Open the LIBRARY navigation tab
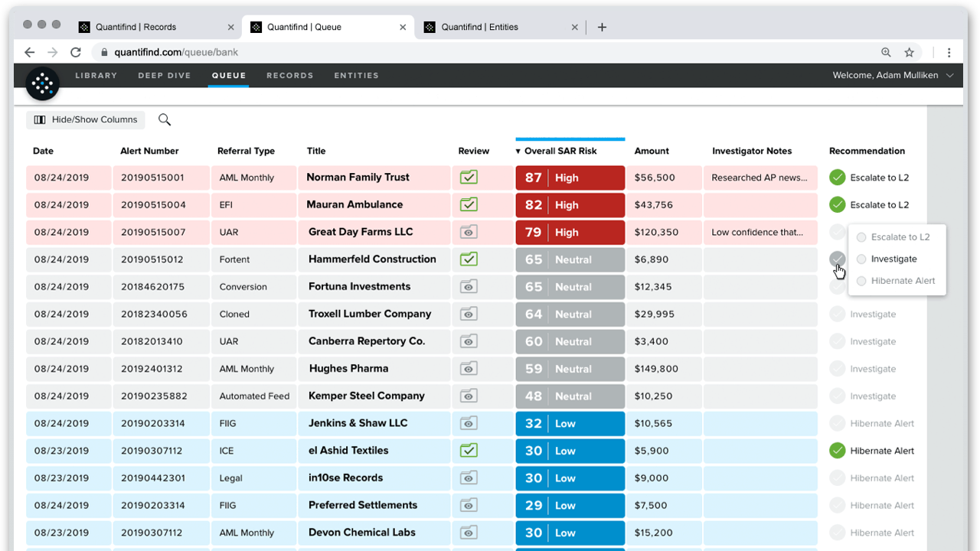The height and width of the screenshot is (551, 980). pyautogui.click(x=96, y=76)
